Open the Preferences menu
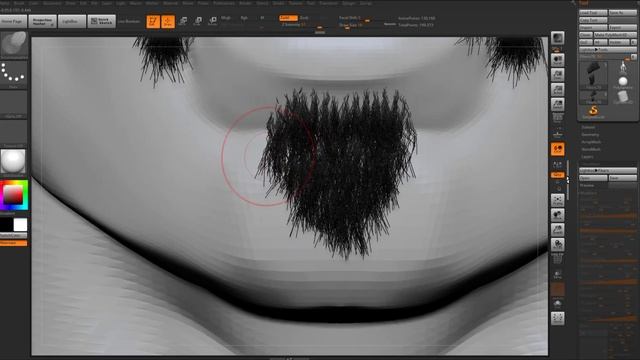 (x=224, y=3)
